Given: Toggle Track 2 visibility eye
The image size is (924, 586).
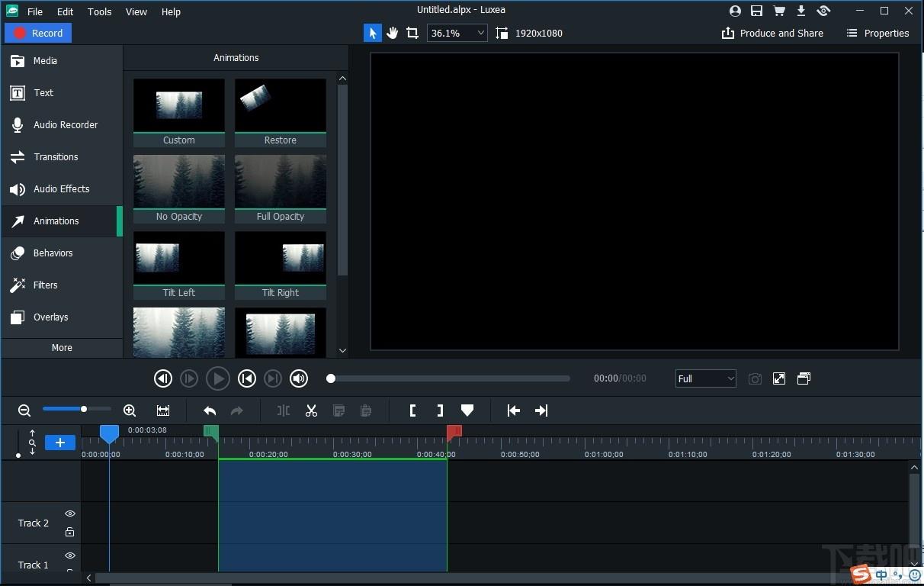Looking at the screenshot, I should (70, 514).
